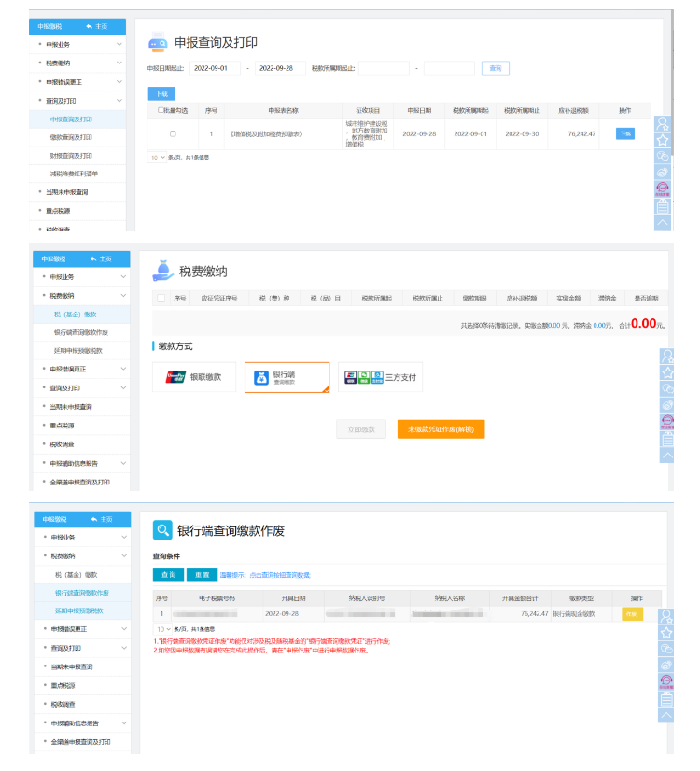Click the WeChat icon in the top panel's floating bar

[x=663, y=157]
